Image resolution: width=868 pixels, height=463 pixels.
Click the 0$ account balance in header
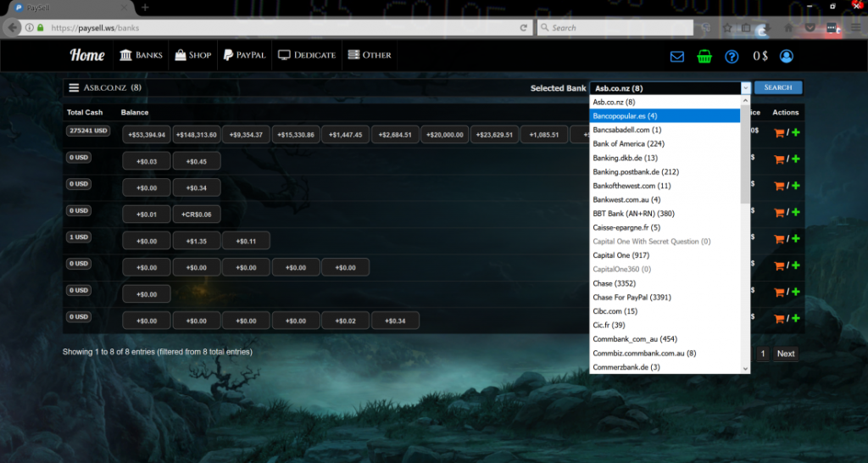[760, 56]
